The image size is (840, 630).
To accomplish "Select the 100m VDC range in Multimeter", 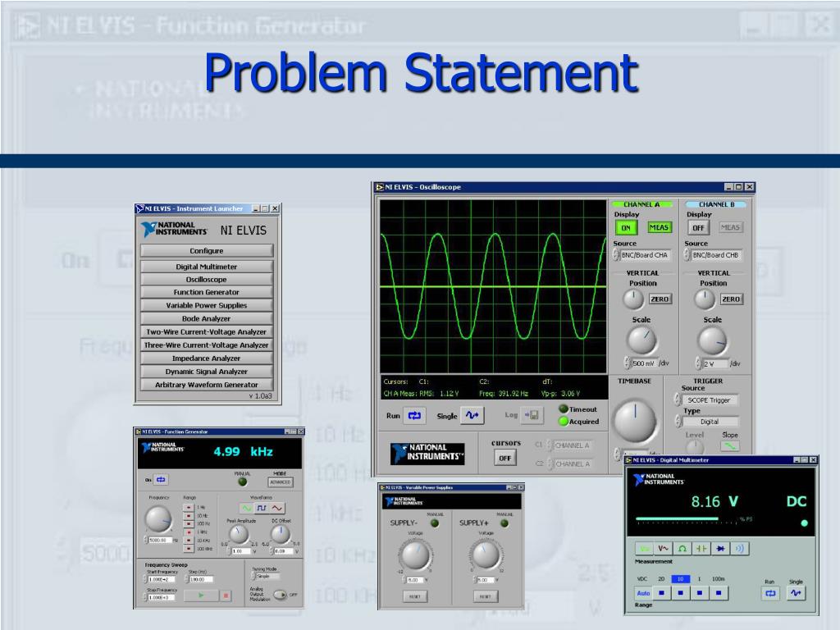I will pos(719,593).
